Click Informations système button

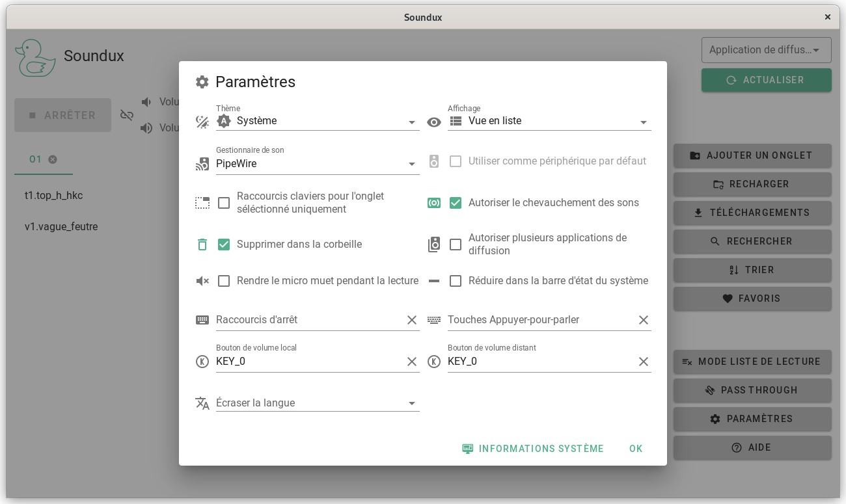[x=533, y=449]
